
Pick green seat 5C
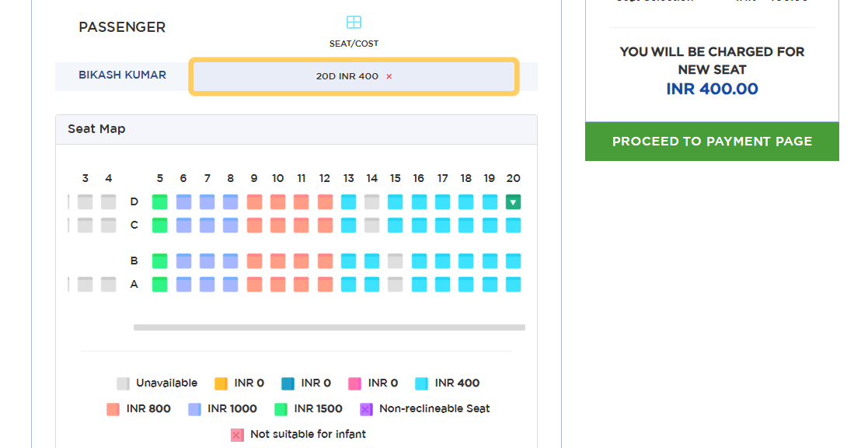coord(159,226)
